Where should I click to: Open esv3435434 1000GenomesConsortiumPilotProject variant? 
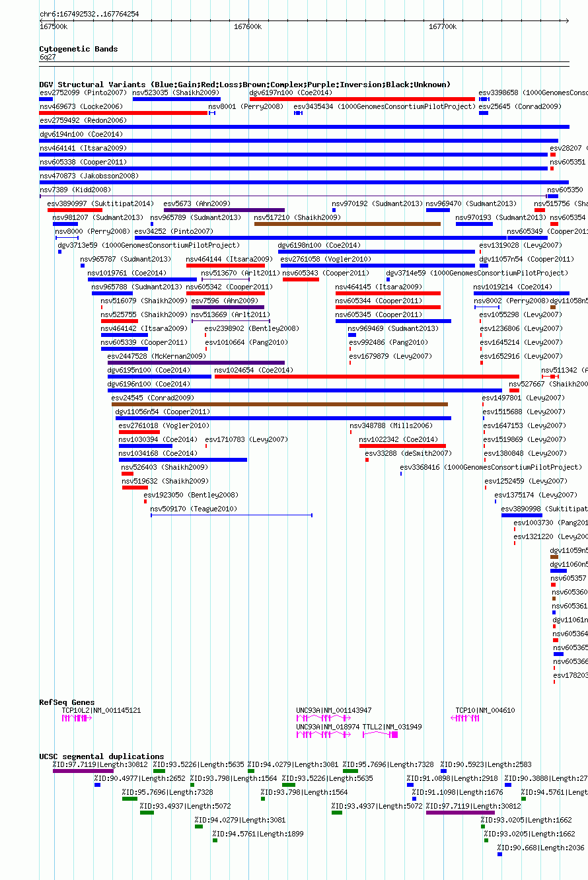(x=385, y=106)
